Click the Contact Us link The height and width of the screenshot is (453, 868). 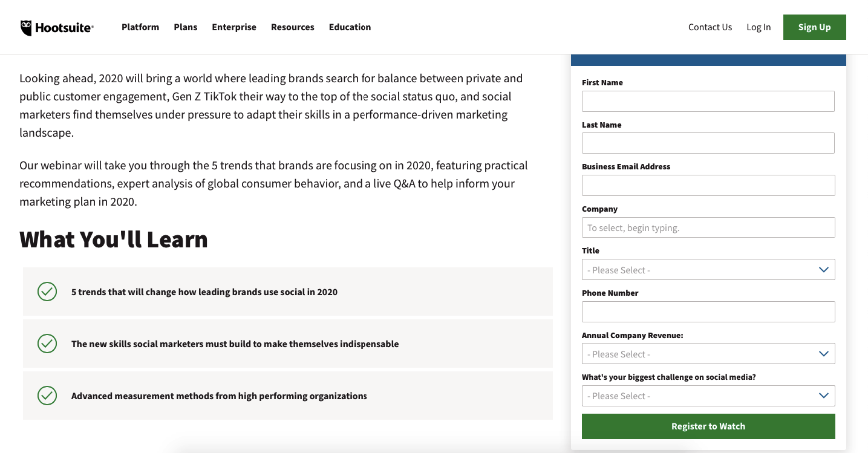coord(710,27)
